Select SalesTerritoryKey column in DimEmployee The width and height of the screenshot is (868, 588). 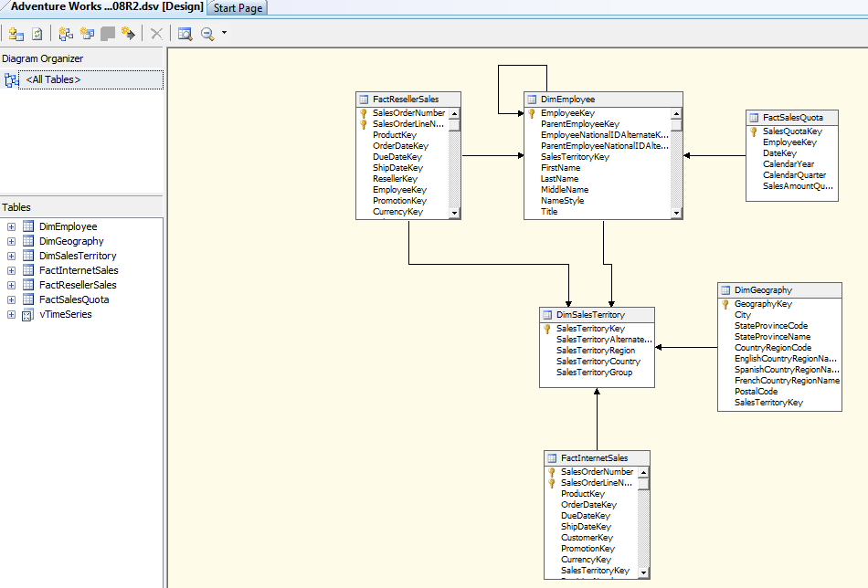click(x=575, y=157)
